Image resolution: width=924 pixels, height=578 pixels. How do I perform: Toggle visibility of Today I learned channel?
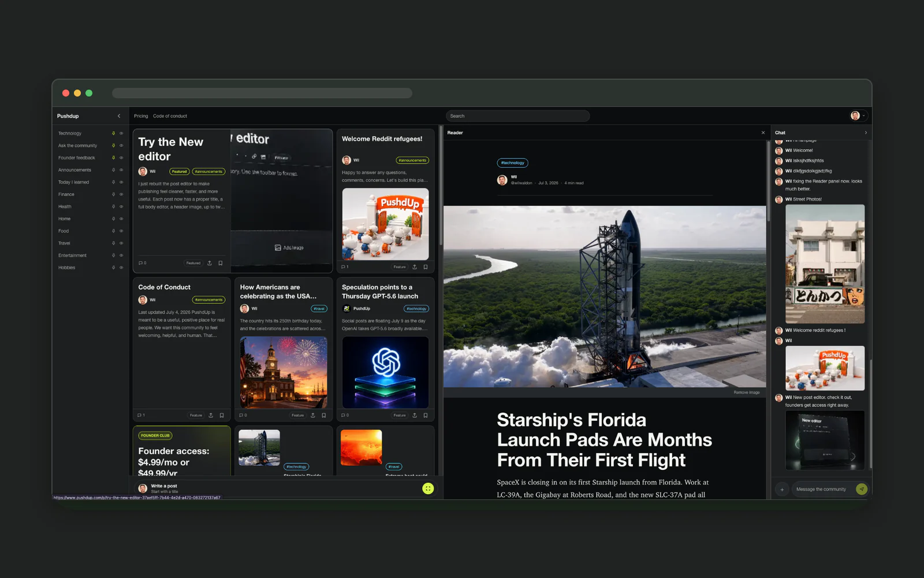tap(121, 182)
